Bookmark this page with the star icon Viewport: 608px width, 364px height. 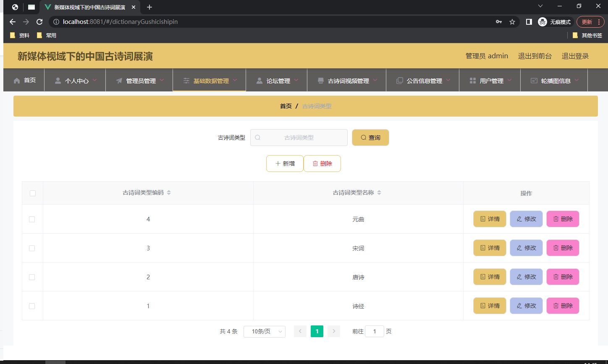click(512, 22)
